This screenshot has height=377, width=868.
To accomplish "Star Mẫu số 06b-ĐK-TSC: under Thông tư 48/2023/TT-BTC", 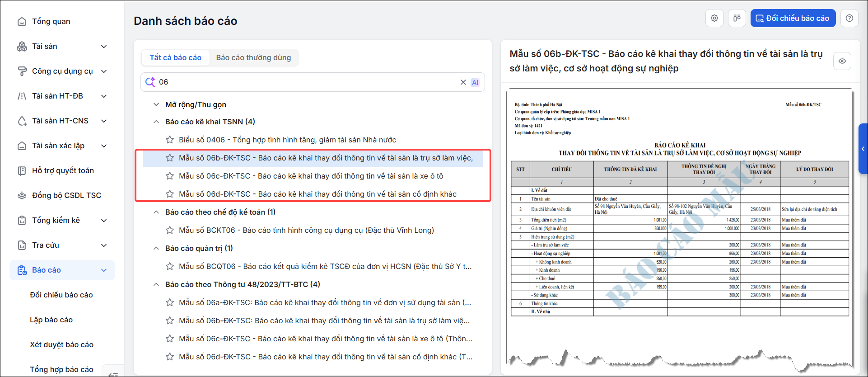I will (x=170, y=320).
